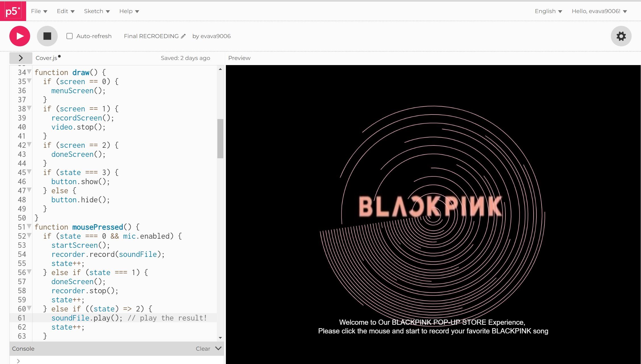Viewport: 641px width, 364px height.
Task: Enable the Auto-refresh checkbox
Action: [70, 36]
